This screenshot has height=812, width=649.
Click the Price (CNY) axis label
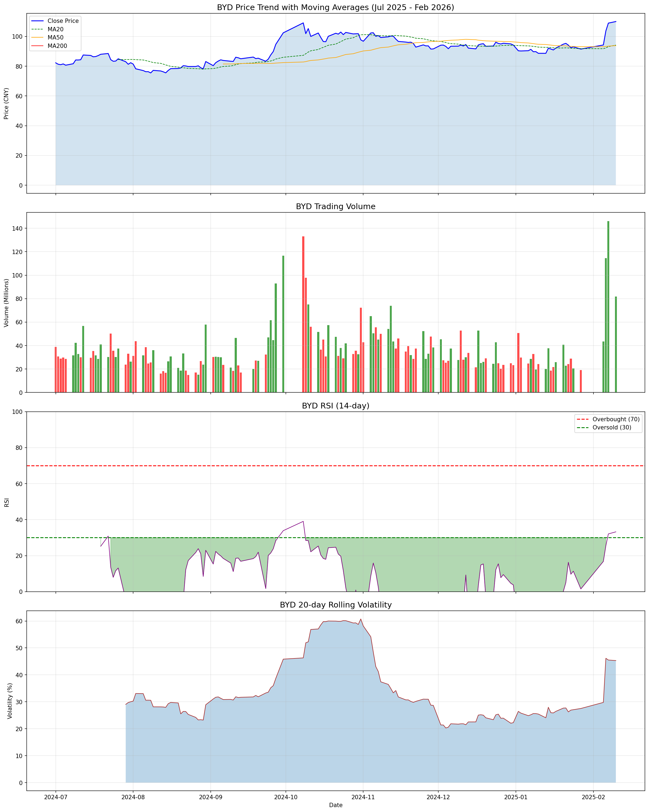[7, 103]
